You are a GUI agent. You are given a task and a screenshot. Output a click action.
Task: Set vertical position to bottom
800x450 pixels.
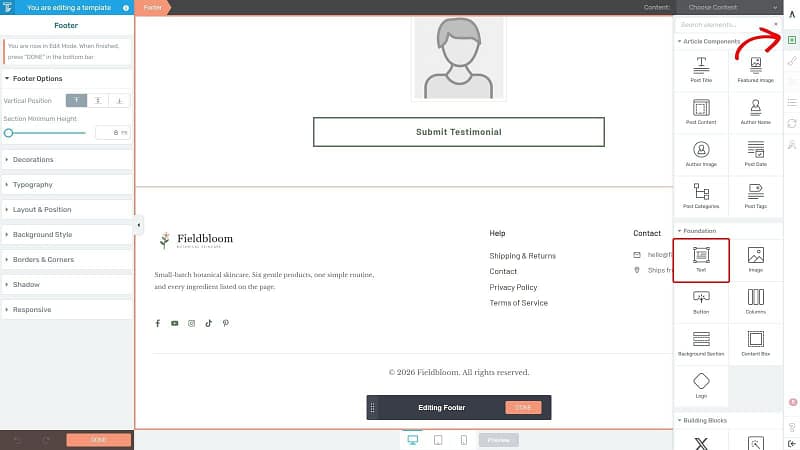[x=119, y=101]
